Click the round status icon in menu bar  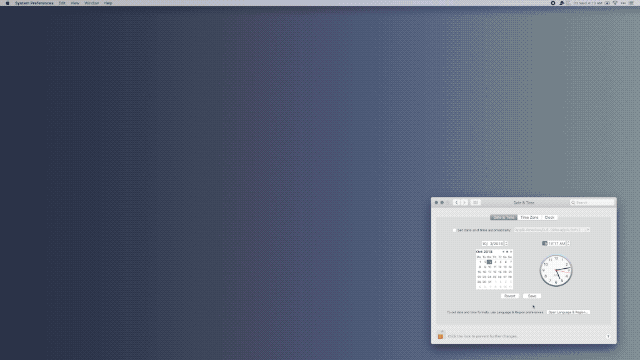(553, 3)
